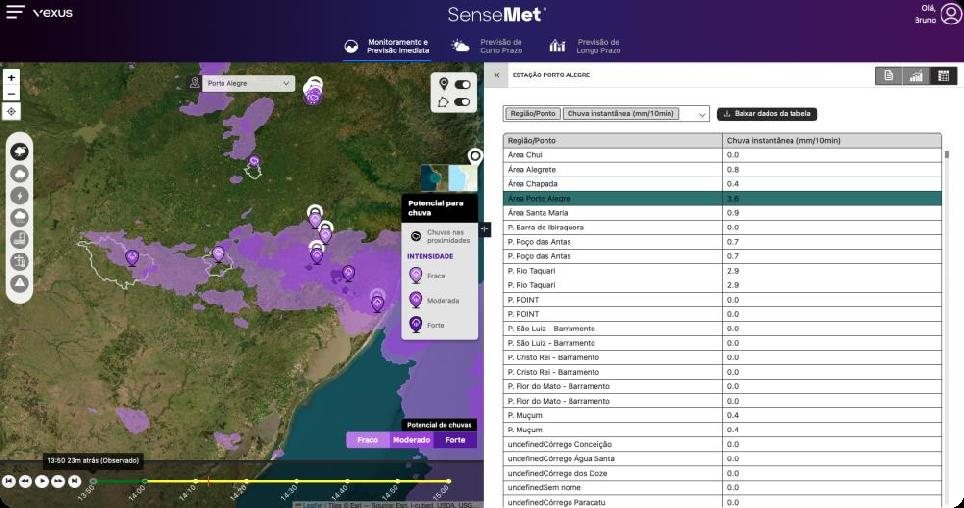Toggle the point markers switch
Viewport: 964px width, 508px height.
click(462, 85)
